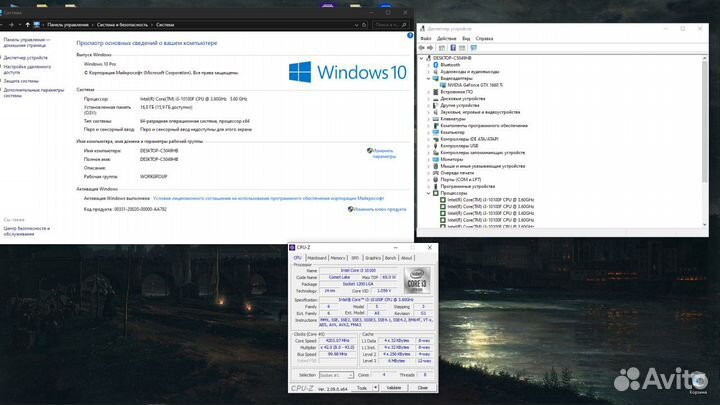Open Действие menu in Device Manager
This screenshot has width=720, height=405.
click(446, 39)
